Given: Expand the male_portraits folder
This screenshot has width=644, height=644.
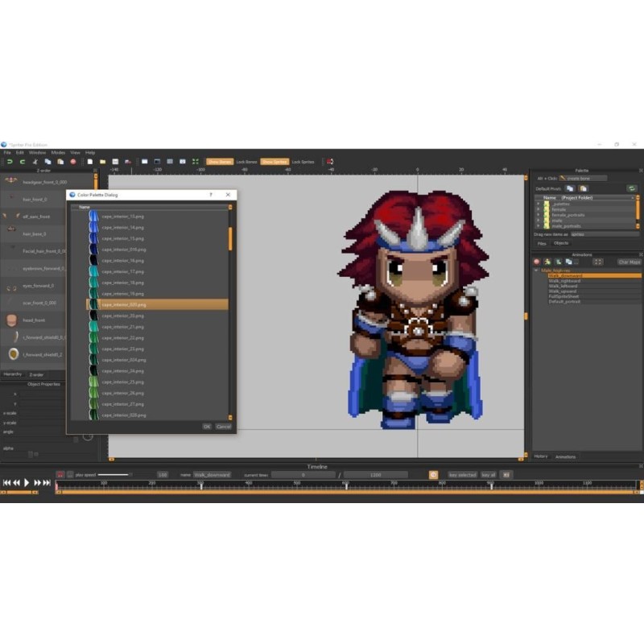Looking at the screenshot, I should pyautogui.click(x=538, y=226).
